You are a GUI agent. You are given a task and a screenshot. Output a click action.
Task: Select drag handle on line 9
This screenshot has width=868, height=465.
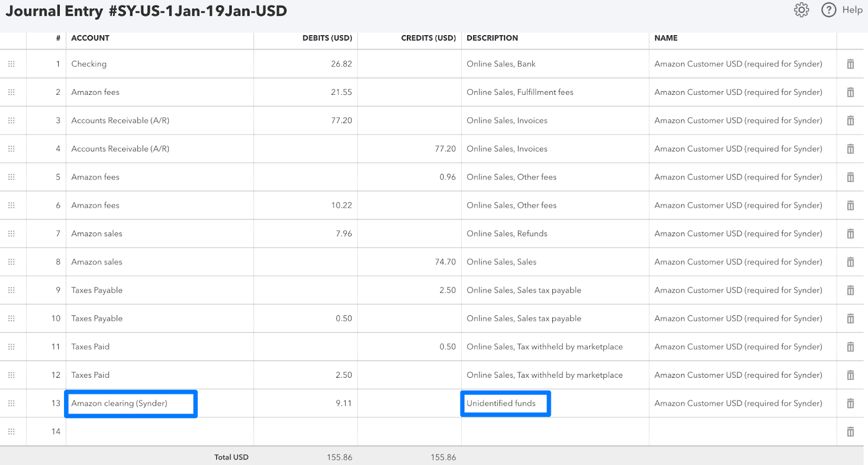point(11,290)
